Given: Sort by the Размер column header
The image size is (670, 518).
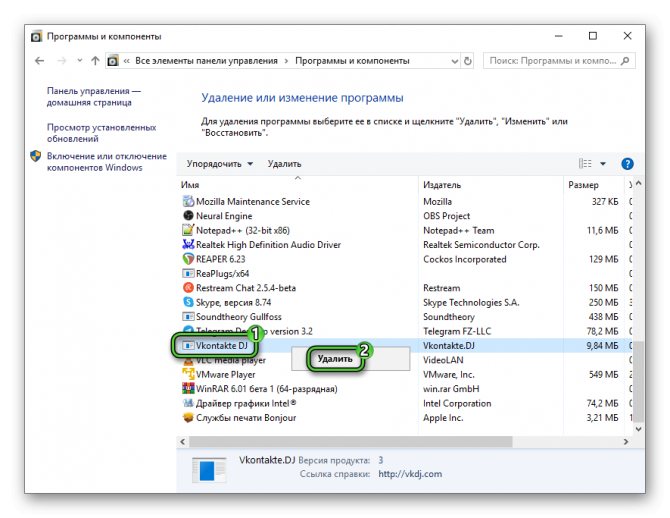Looking at the screenshot, I should [x=583, y=185].
